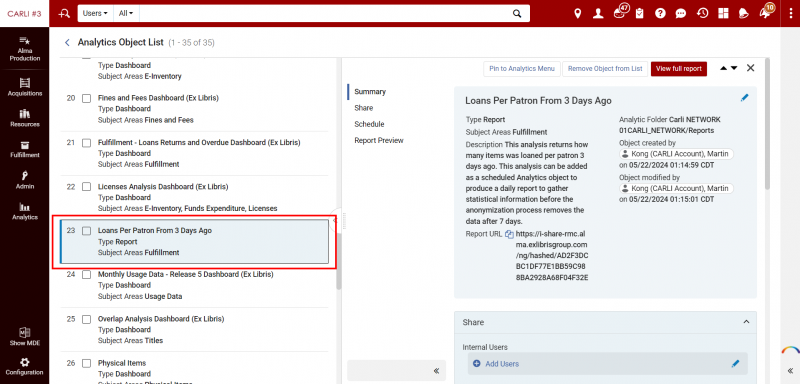Open Overlap Analysis Dashboard (Ex Libris) row
800x384 pixels.
click(x=194, y=329)
